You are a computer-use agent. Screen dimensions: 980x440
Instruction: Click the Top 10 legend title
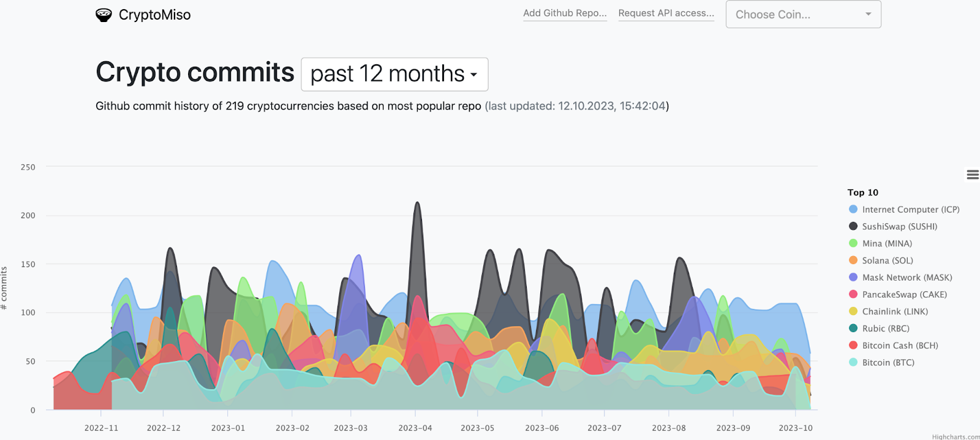(x=862, y=192)
